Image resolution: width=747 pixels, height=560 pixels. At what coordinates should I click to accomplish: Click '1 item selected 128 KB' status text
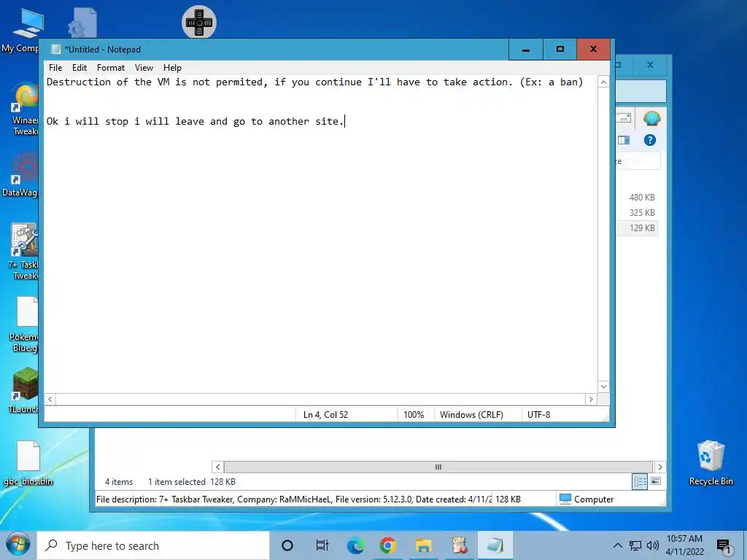tap(192, 482)
